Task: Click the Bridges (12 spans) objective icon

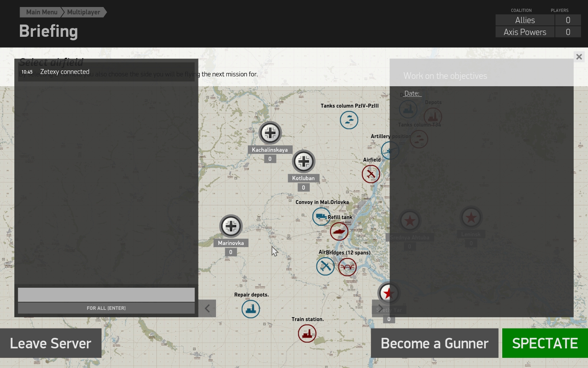Action: [x=348, y=267]
